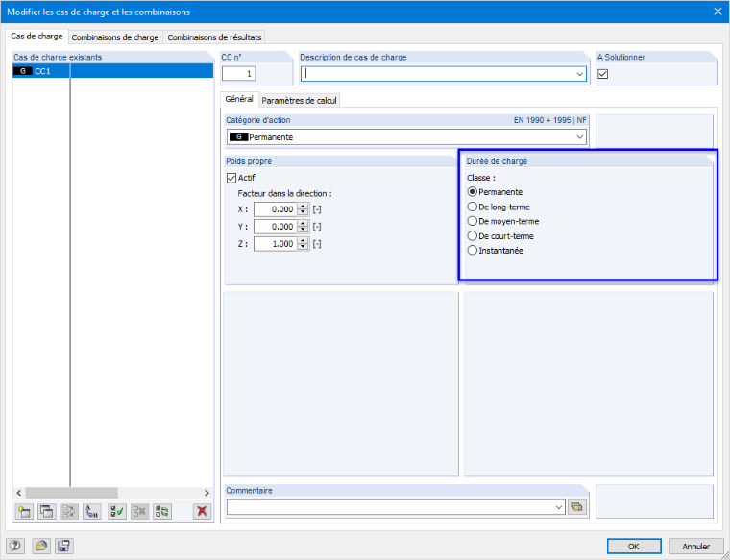The height and width of the screenshot is (560, 730).
Task: Switch to Combinaisons de résultats tab
Action: tap(214, 37)
